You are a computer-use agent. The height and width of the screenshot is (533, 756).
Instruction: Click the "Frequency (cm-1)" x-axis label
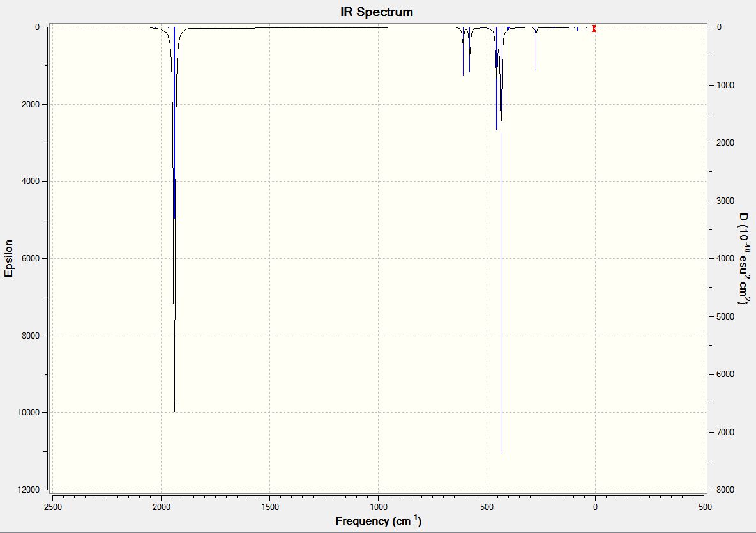(x=379, y=521)
